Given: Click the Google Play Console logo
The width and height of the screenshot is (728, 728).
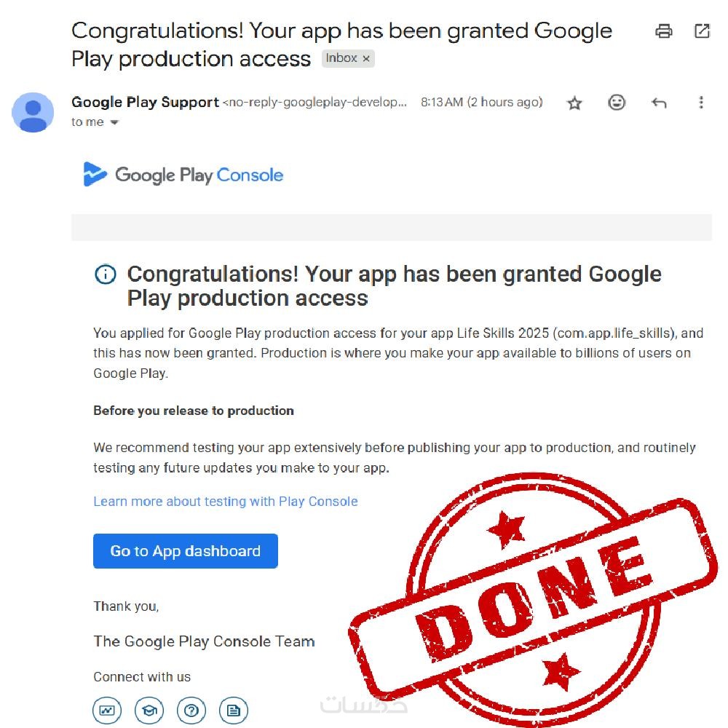Looking at the screenshot, I should pyautogui.click(x=183, y=175).
